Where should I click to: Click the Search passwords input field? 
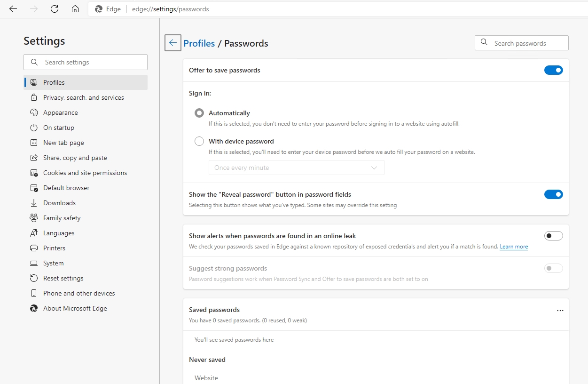pos(521,42)
